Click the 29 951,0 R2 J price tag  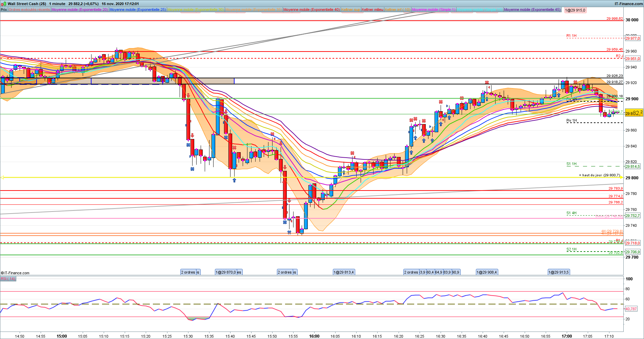(x=633, y=59)
